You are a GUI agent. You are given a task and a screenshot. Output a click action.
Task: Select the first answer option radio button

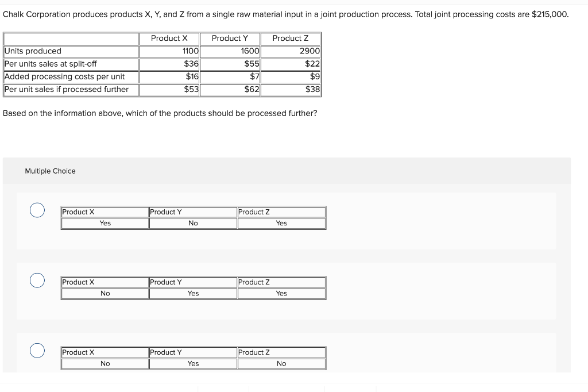coord(37,210)
